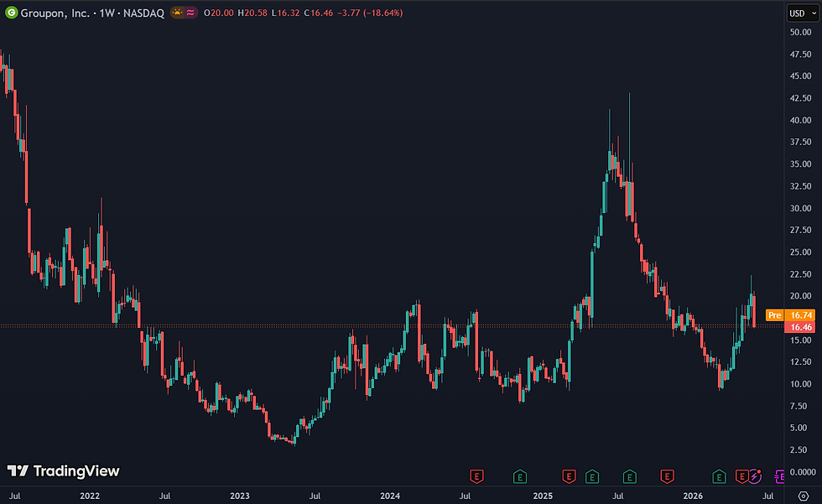Click the 50.00 price axis label

click(x=800, y=32)
